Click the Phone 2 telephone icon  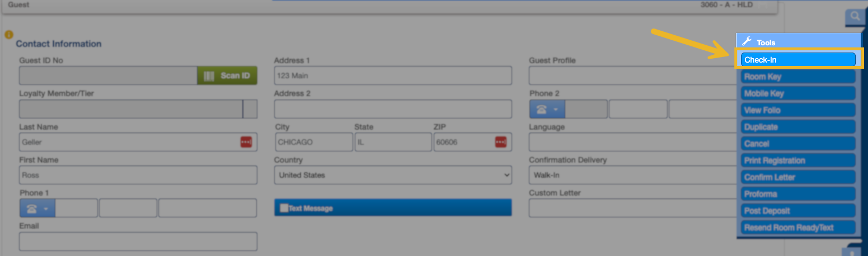pos(541,109)
